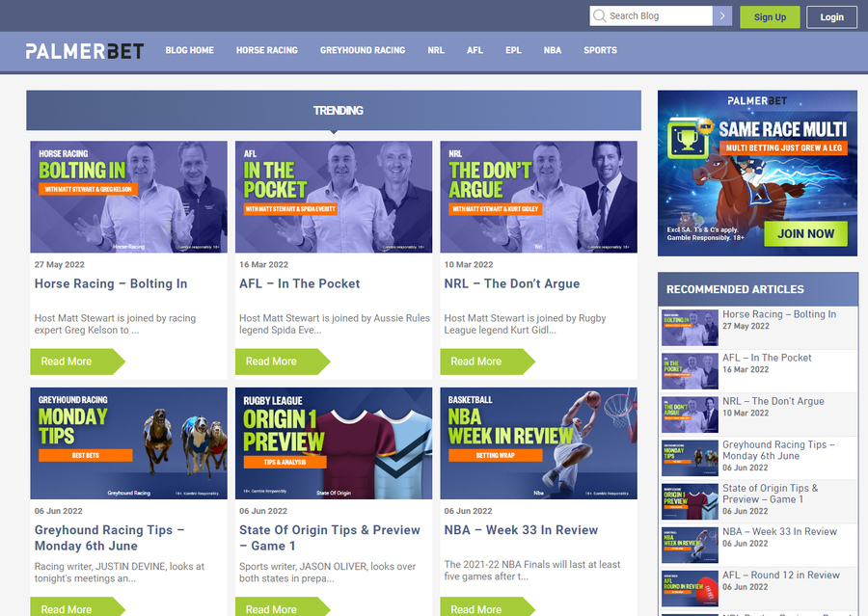Open the NBA Week In Review banner
This screenshot has width=868, height=616.
click(x=538, y=443)
